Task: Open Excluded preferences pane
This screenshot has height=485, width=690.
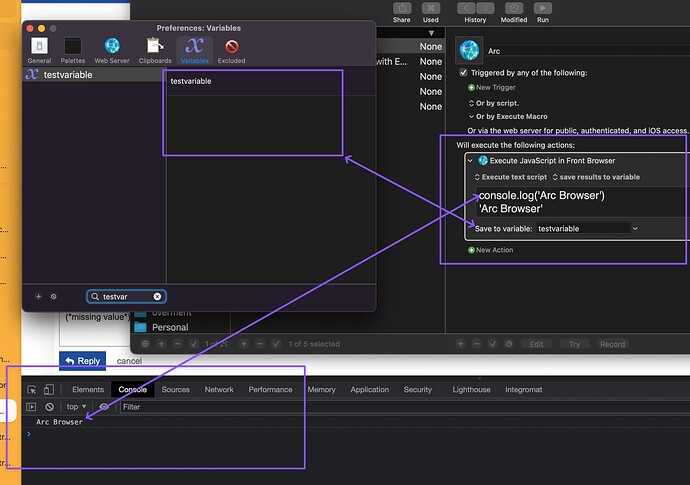Action: 231,51
